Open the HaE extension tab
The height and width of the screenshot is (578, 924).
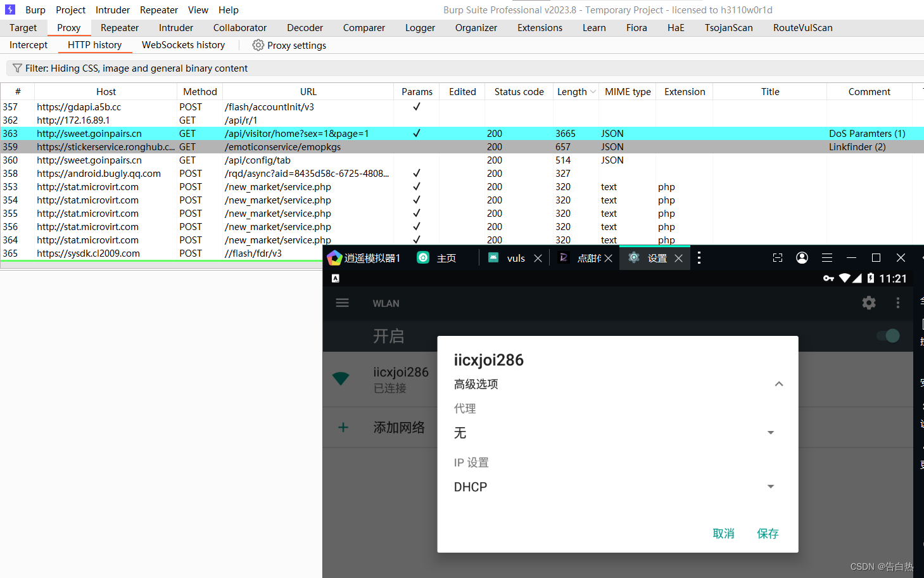tap(676, 28)
